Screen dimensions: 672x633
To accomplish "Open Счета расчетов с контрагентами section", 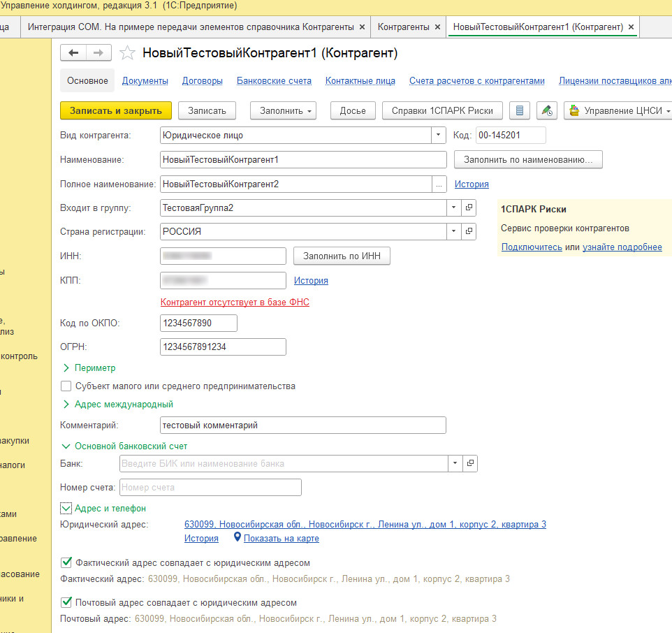I will (476, 80).
